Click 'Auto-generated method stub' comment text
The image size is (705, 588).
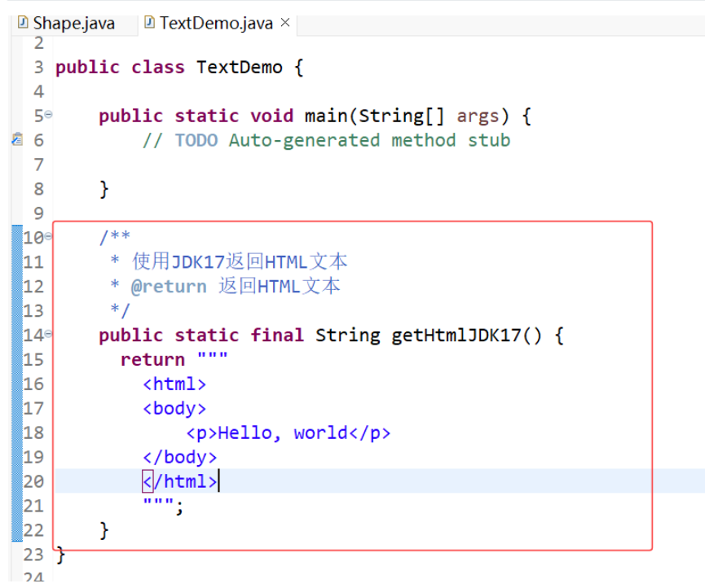tap(369, 140)
